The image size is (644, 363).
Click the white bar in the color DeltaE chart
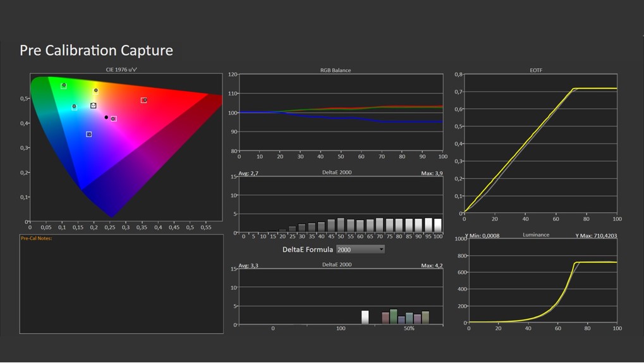click(x=365, y=317)
